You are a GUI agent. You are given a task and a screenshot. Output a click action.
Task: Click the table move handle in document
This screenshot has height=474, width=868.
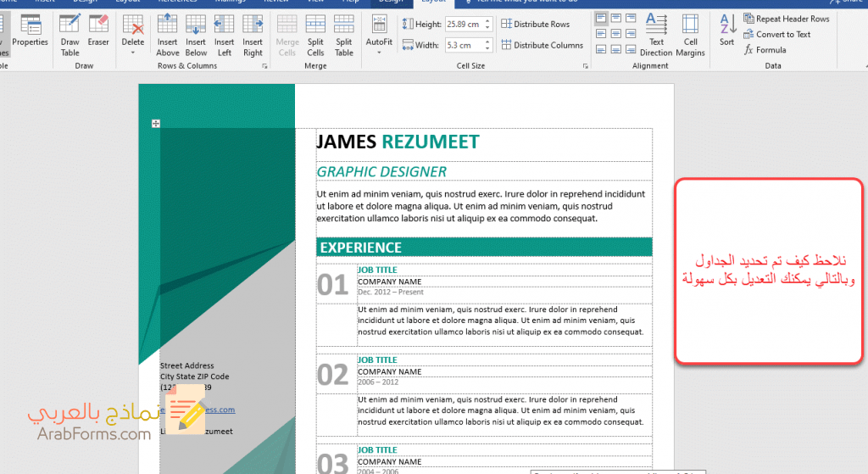(156, 124)
